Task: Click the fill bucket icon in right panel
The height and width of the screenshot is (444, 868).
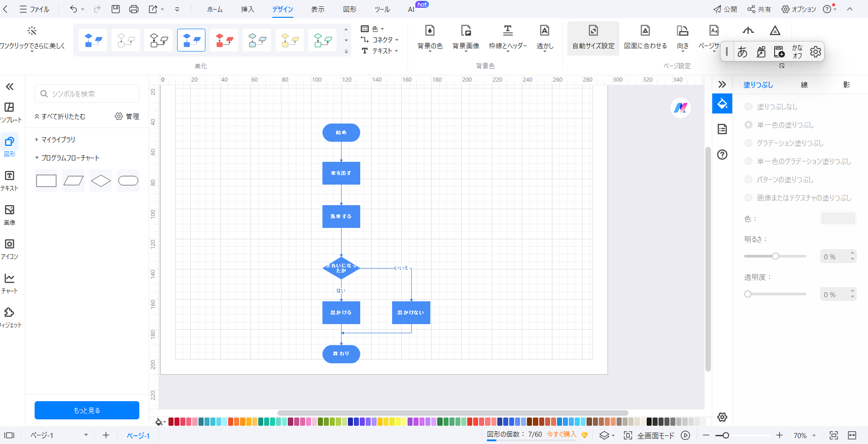Action: click(722, 103)
